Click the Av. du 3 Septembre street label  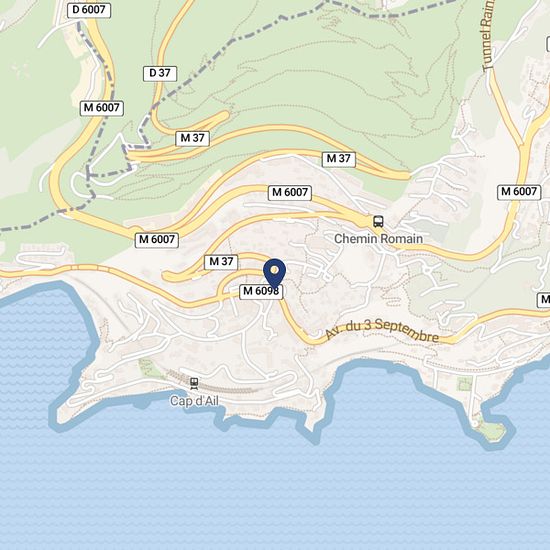(382, 330)
